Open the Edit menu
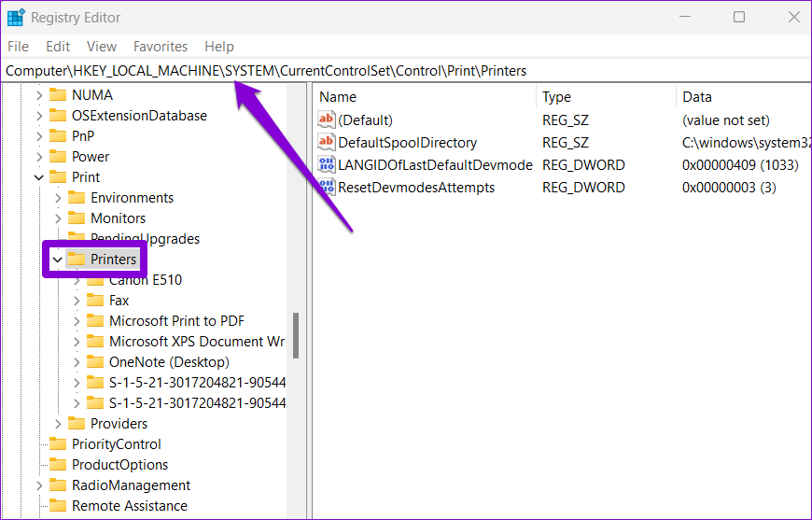Image resolution: width=812 pixels, height=520 pixels. tap(58, 47)
